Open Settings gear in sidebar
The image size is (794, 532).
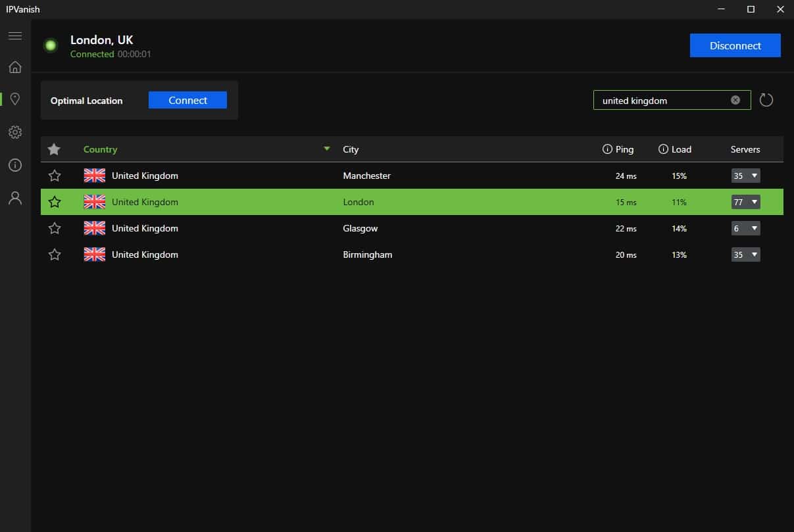[x=15, y=132]
